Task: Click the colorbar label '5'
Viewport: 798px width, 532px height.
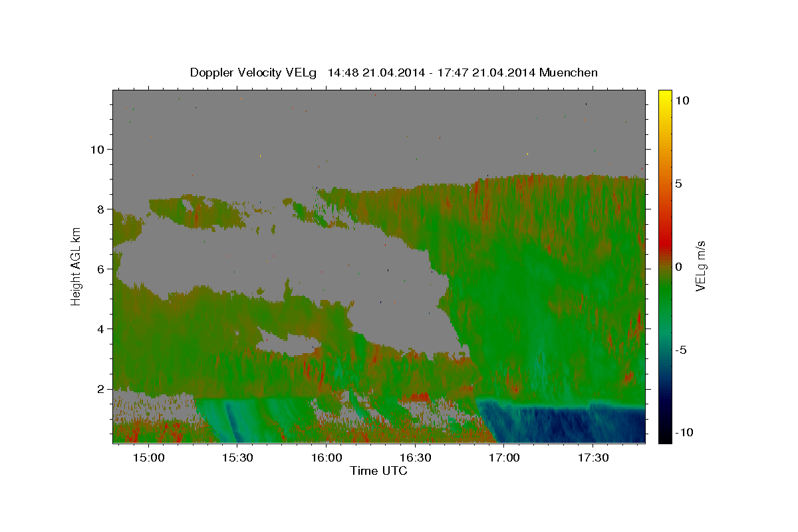Action: point(678,183)
